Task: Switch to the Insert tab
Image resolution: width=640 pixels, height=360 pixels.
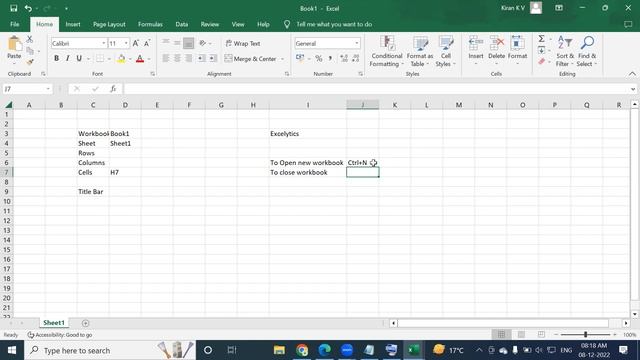Action: pos(73,24)
